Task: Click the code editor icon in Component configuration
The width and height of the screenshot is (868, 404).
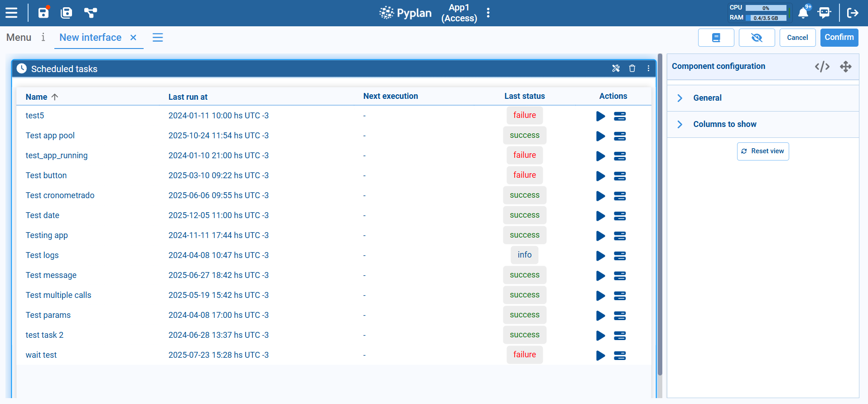Action: coord(822,67)
